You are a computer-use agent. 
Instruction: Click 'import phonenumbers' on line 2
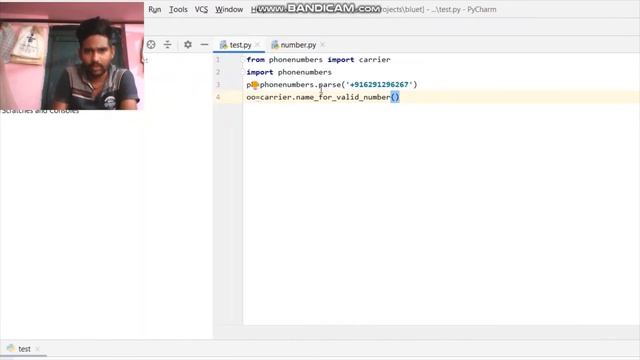[289, 72]
